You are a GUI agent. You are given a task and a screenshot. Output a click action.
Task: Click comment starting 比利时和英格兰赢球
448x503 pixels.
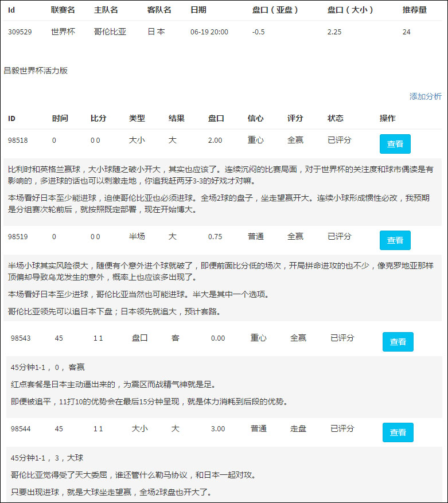coord(221,175)
